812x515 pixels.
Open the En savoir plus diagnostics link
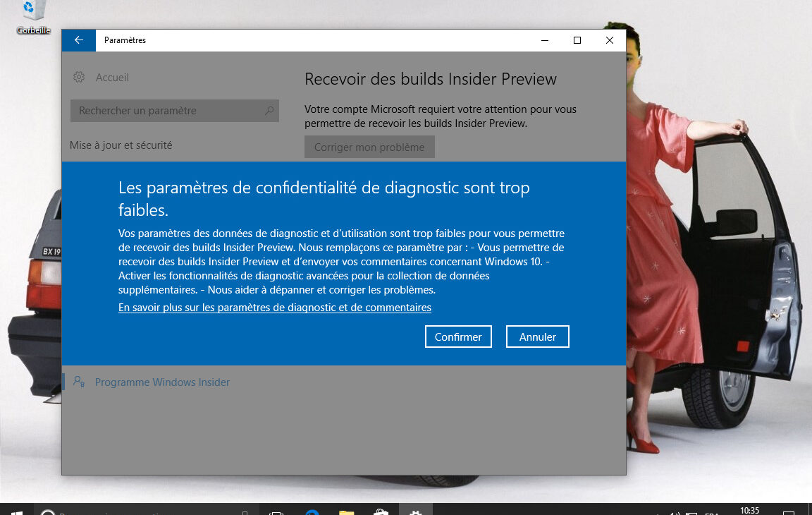point(274,308)
